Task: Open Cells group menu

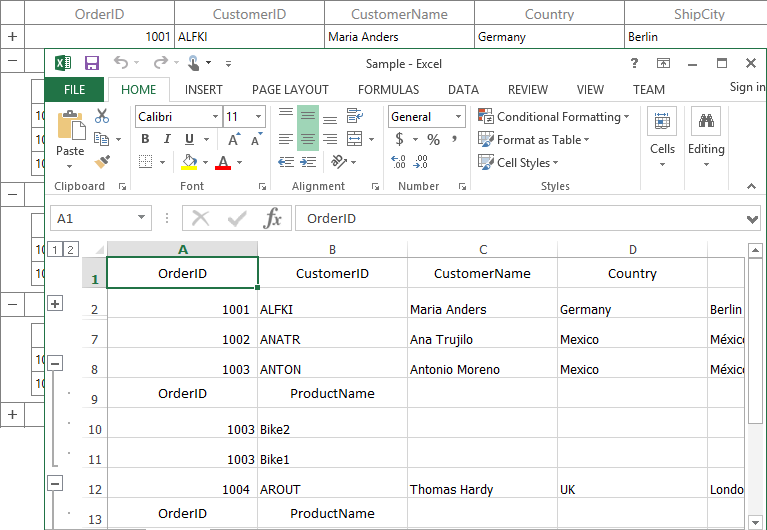Action: click(x=662, y=137)
